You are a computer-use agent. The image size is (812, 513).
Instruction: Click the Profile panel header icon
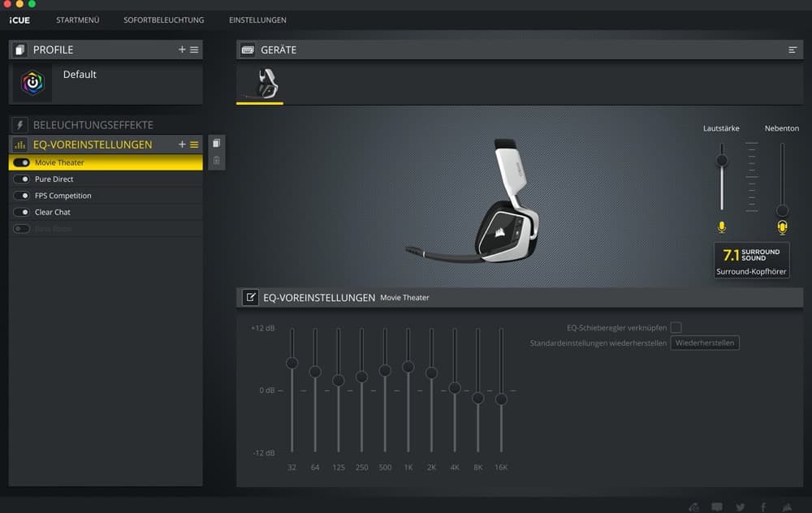point(19,50)
